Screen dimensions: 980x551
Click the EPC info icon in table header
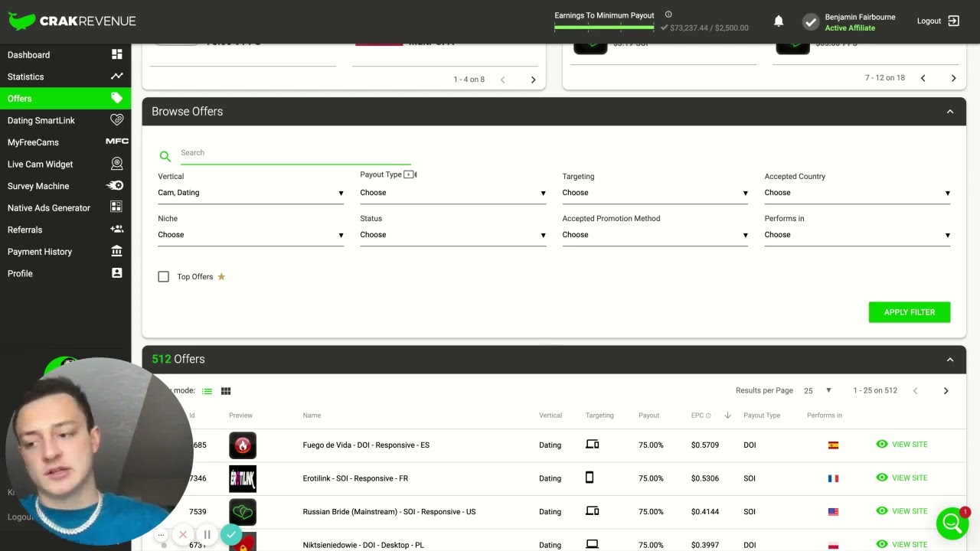pos(708,416)
